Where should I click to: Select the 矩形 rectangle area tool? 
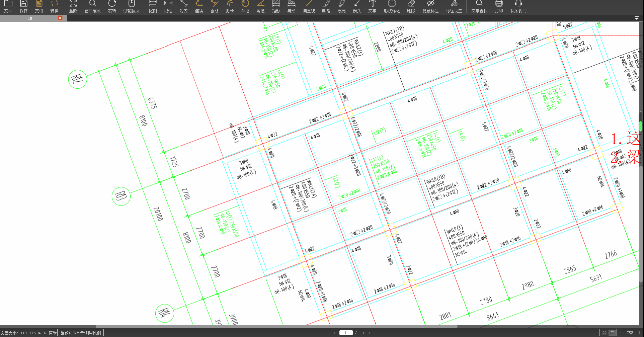click(276, 7)
